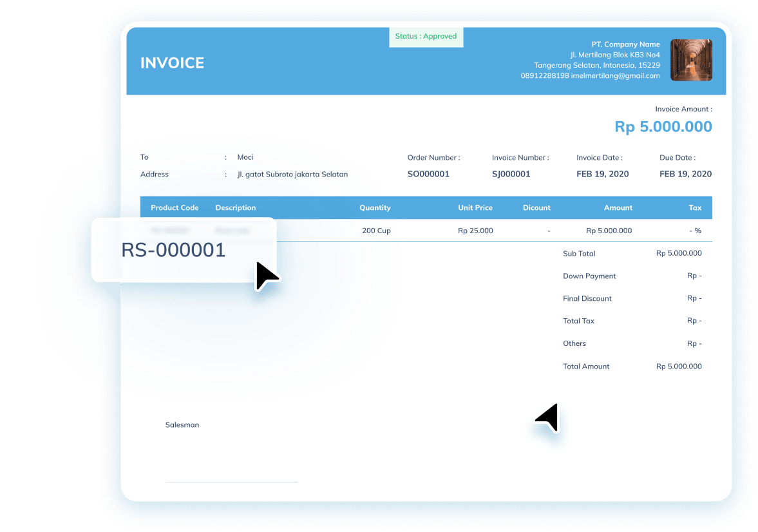
Task: Click the right-pointing black cursor arrow icon
Action: coord(265,275)
